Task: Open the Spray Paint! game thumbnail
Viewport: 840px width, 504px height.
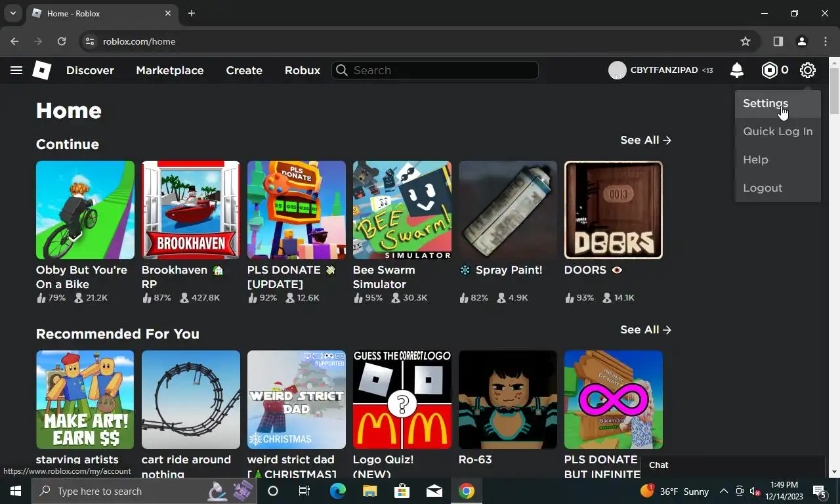Action: point(508,210)
